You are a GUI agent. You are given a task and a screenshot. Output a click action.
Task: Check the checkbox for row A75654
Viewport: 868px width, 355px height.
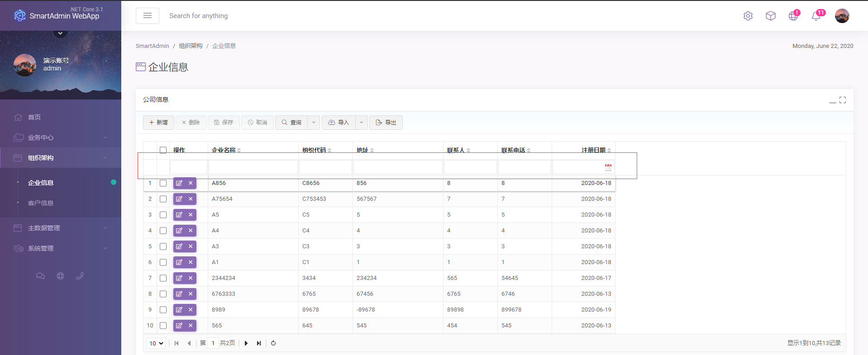tap(163, 199)
